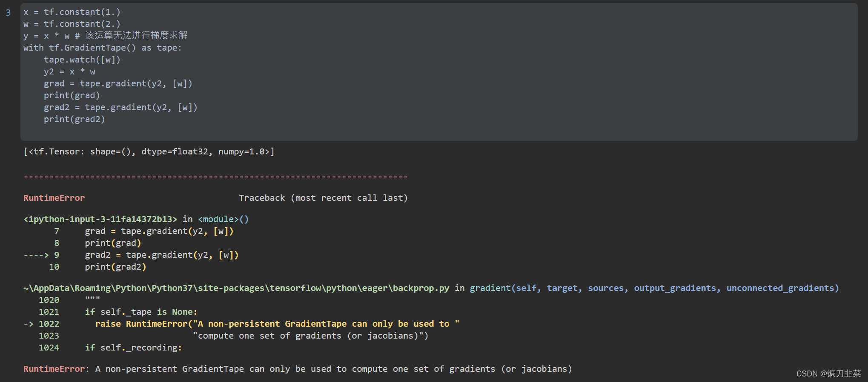Click the tf.Tensor output line
The image size is (868, 382).
149,151
